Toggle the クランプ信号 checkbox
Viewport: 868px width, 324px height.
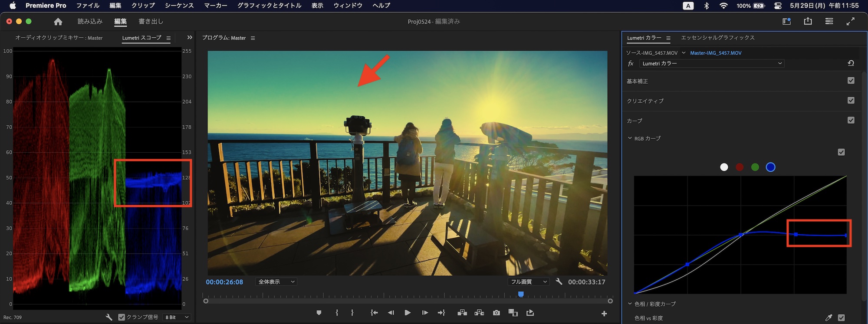tap(122, 317)
